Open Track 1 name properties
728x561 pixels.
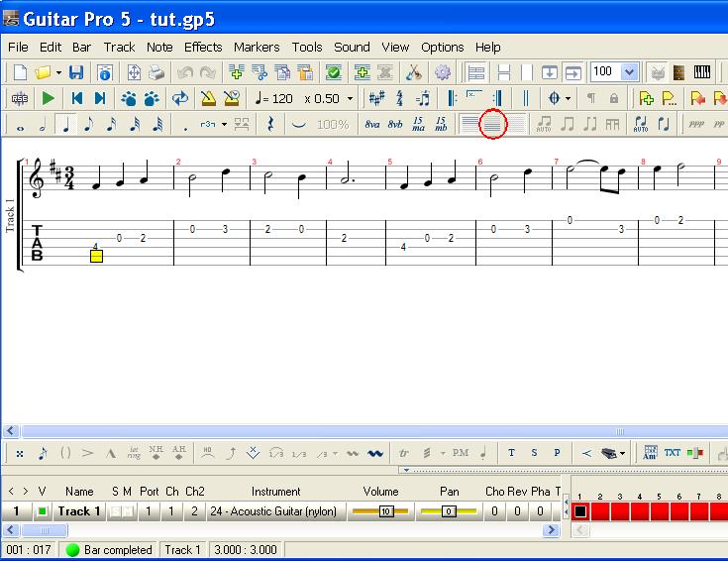point(79,511)
